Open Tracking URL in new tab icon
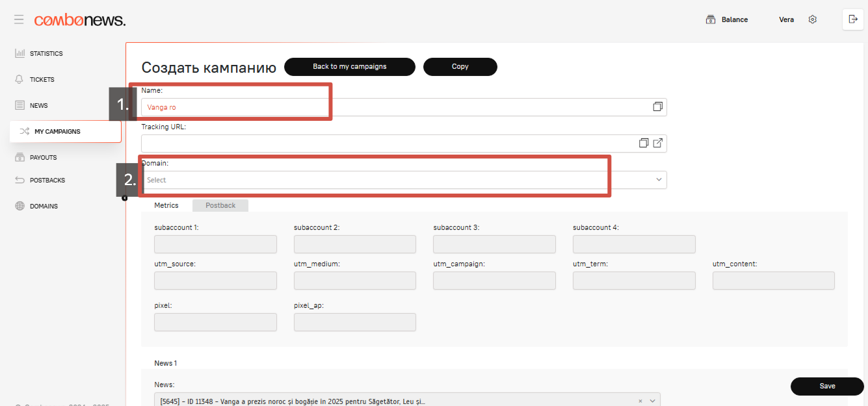Image resolution: width=868 pixels, height=406 pixels. click(x=657, y=143)
